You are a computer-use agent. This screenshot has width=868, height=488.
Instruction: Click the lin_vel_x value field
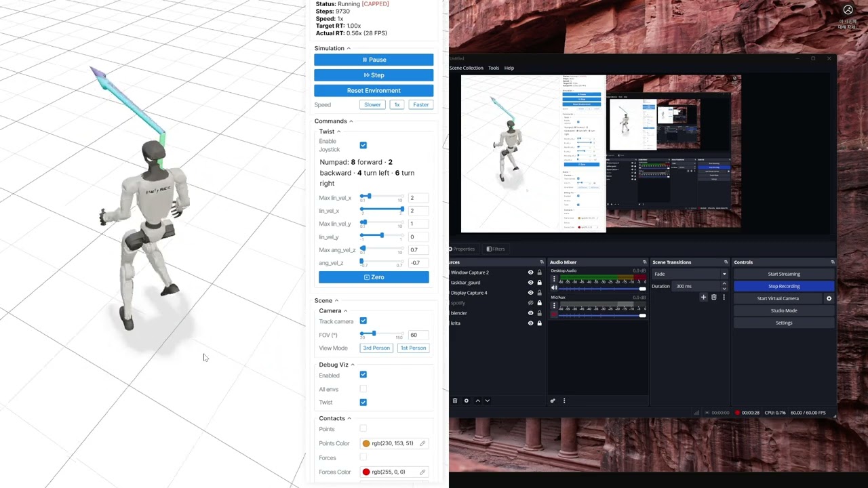coord(418,211)
